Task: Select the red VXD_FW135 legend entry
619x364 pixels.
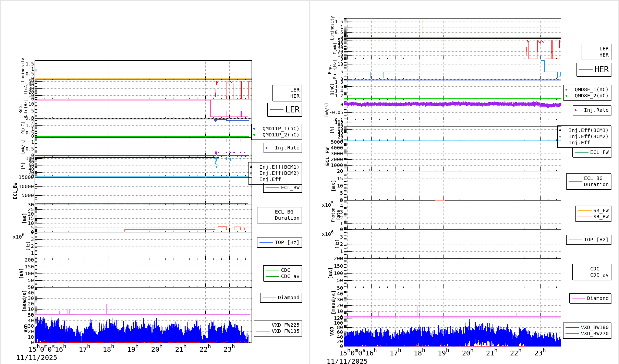Action: [285, 331]
